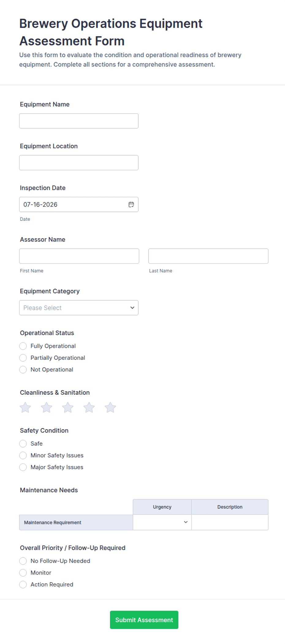285x644 pixels.
Task: Select the Monitor follow-up option
Action: click(23, 573)
